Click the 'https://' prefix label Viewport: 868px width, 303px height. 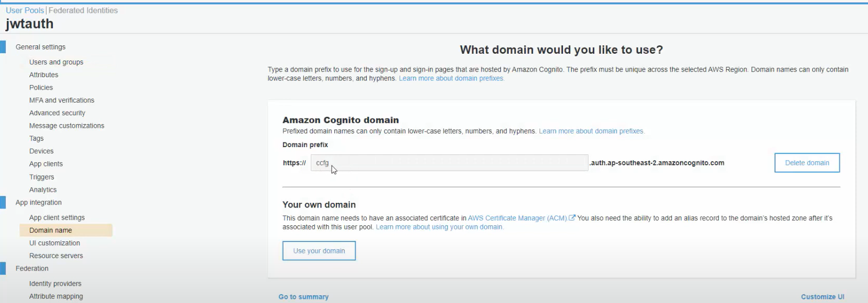(x=295, y=163)
